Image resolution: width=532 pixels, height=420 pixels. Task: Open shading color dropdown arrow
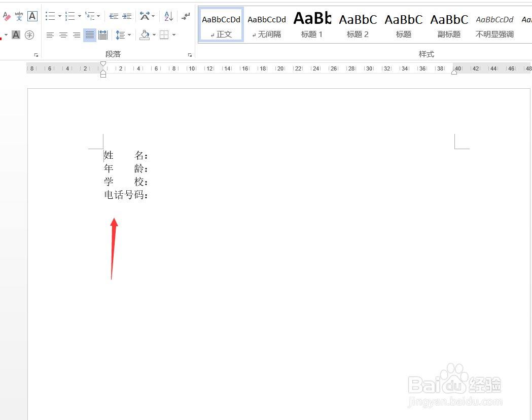click(154, 35)
